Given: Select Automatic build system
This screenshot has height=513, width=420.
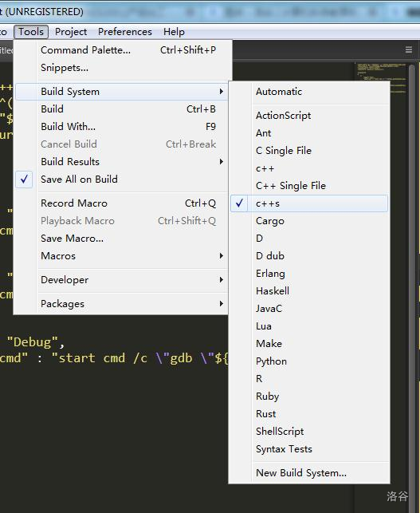Looking at the screenshot, I should tap(309, 92).
